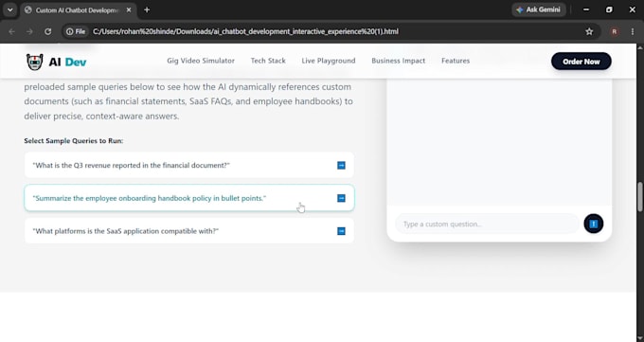Click Ask Gemini button
Screen dimensions: 644x342
point(539,9)
